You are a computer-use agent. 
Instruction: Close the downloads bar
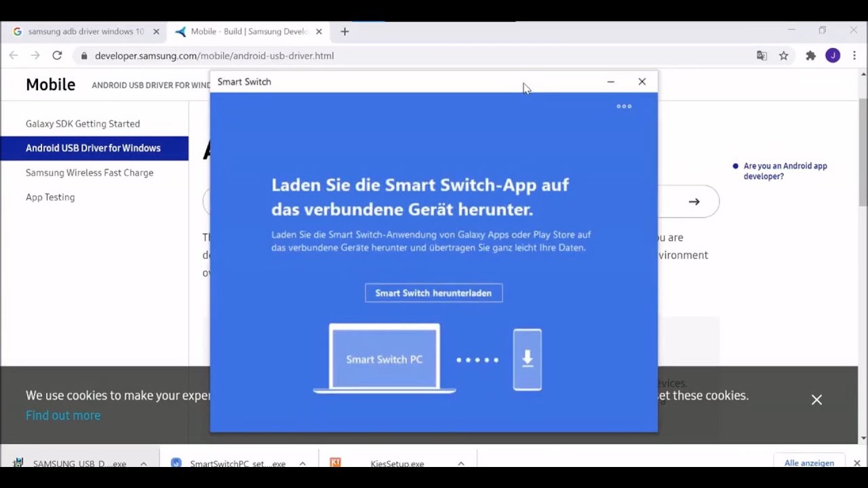(x=857, y=463)
